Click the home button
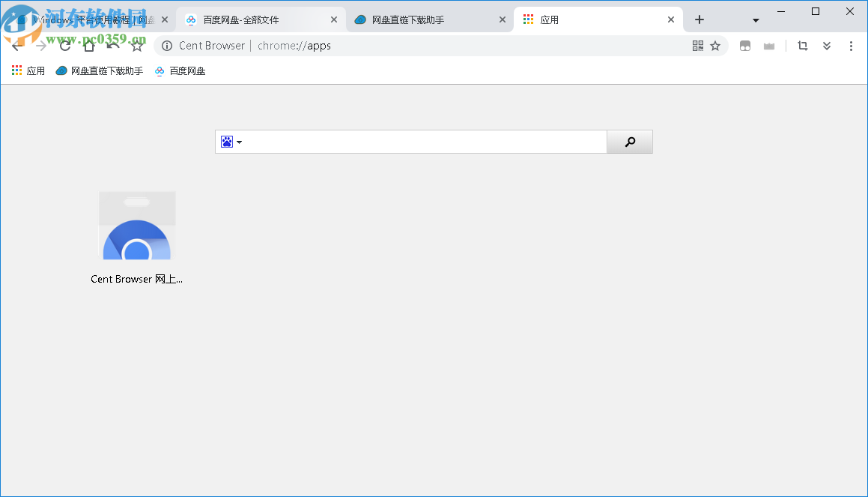 coord(88,46)
